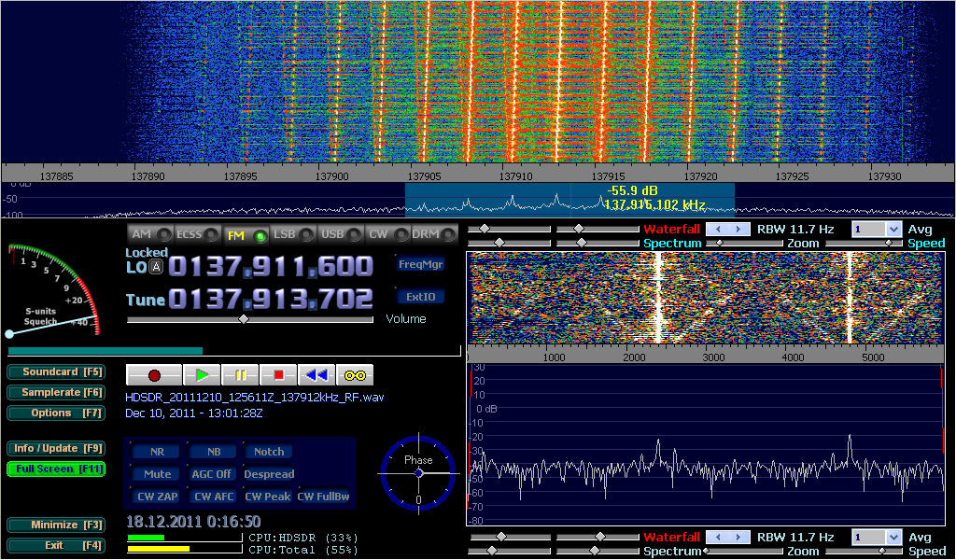
Task: Toggle the Mute button
Action: click(157, 474)
